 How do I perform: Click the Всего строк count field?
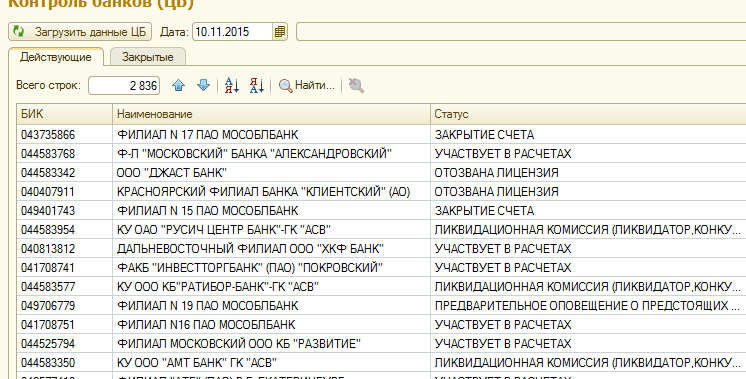click(x=124, y=86)
